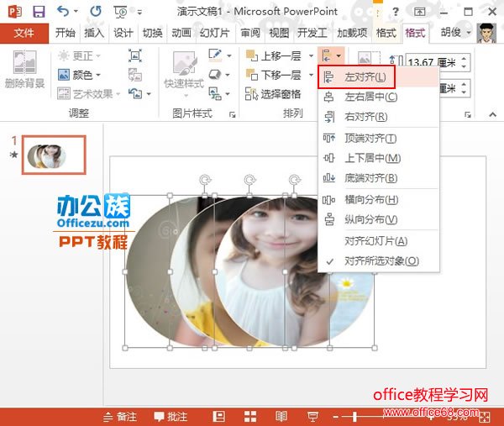Screen dimensions: 504x426
Task: Switch to the 插入 Insert tab
Action: point(94,33)
